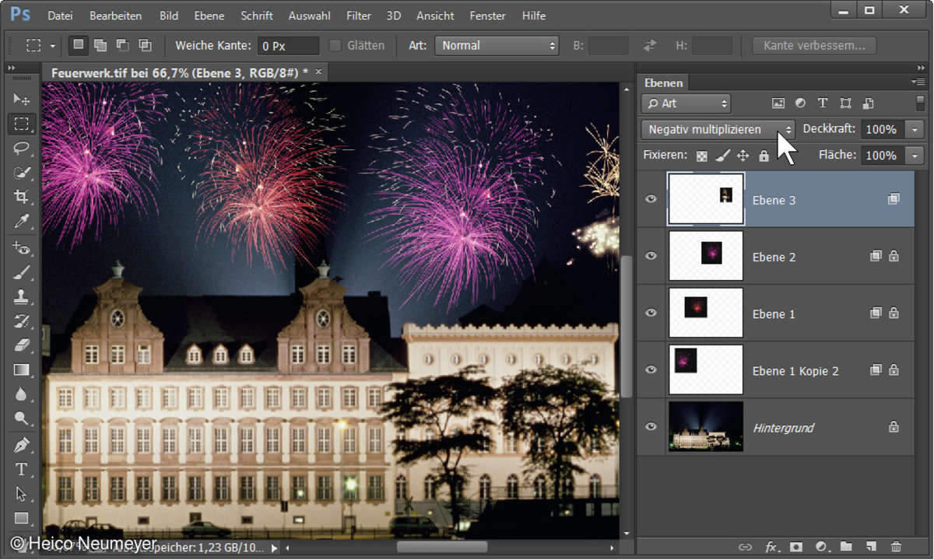Viewport: 934px width, 560px height.
Task: Activate the Gradient tool
Action: click(x=21, y=369)
